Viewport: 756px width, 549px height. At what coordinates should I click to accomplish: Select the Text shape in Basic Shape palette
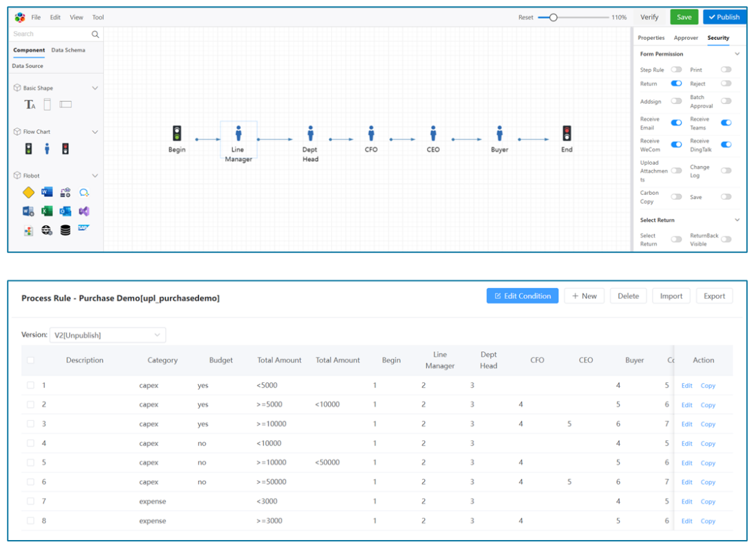pyautogui.click(x=30, y=104)
